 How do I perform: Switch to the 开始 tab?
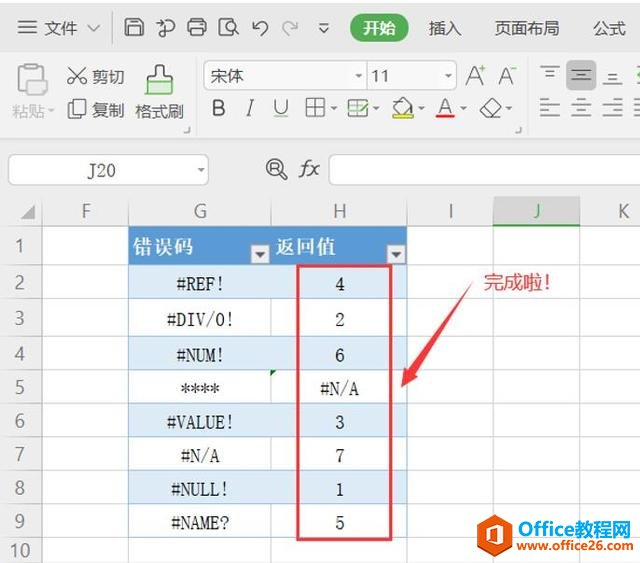[379, 28]
